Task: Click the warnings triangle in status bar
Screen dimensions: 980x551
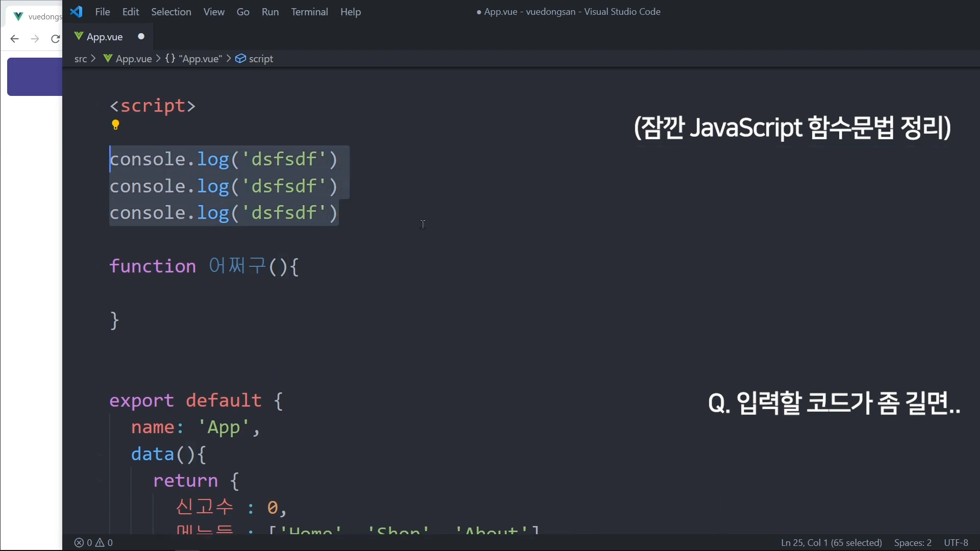Action: click(100, 543)
